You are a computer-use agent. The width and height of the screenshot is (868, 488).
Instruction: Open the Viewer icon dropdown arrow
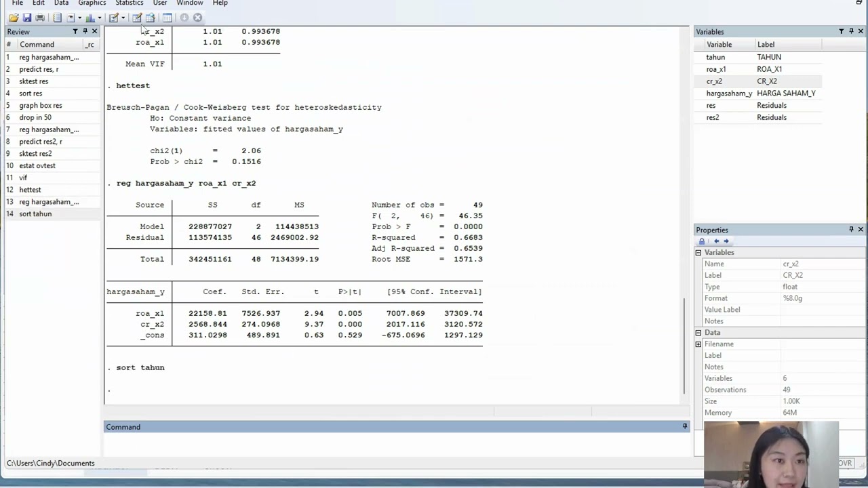79,18
